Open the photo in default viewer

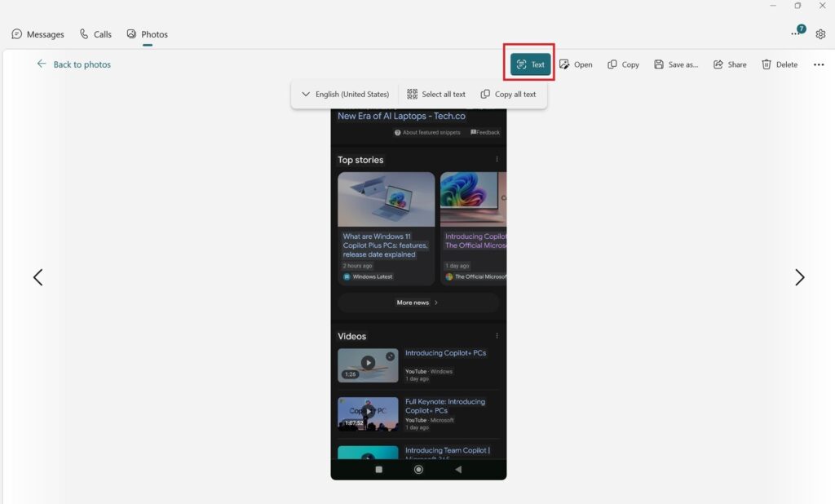577,64
